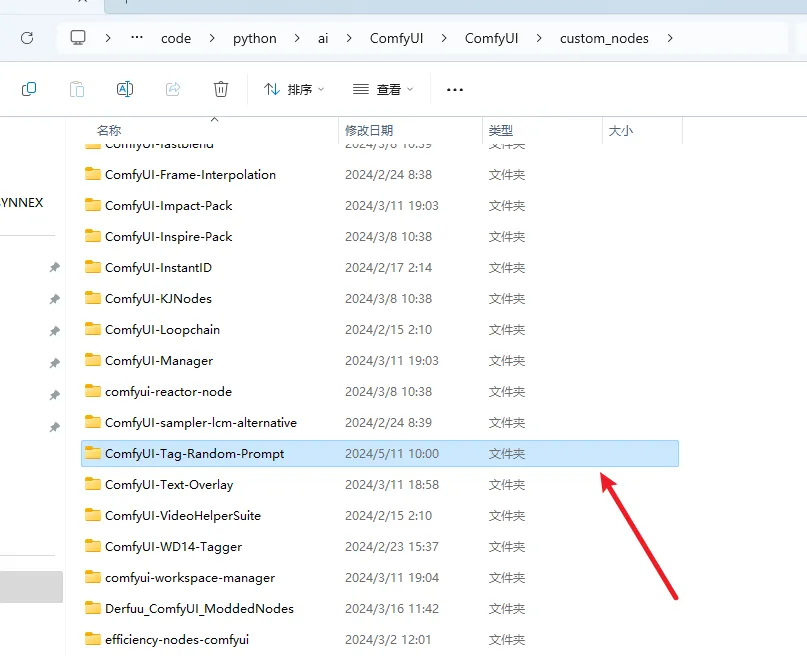Image resolution: width=807 pixels, height=656 pixels.
Task: Sort by the 修改日期 column header
Action: [x=369, y=130]
